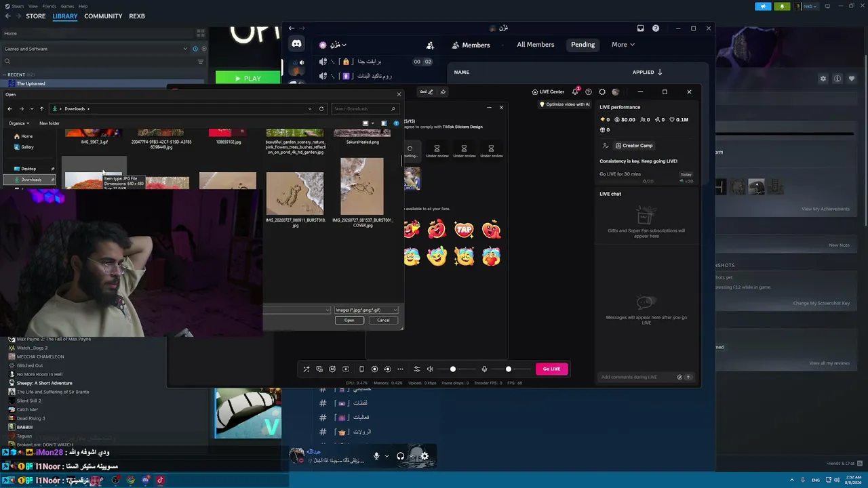Click the TikTok profile avatar

click(616, 91)
